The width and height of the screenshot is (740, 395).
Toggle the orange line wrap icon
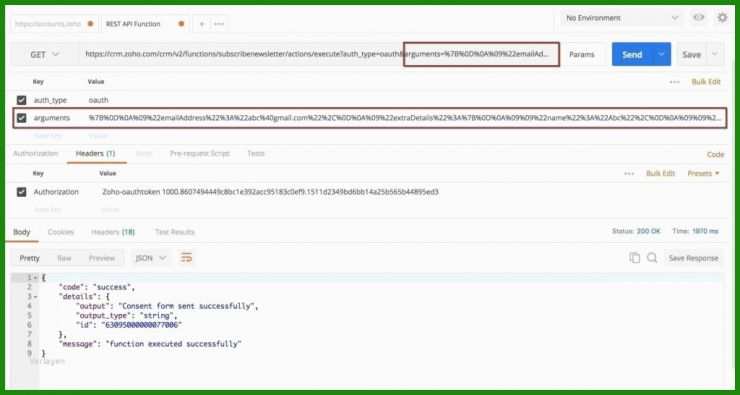point(186,258)
